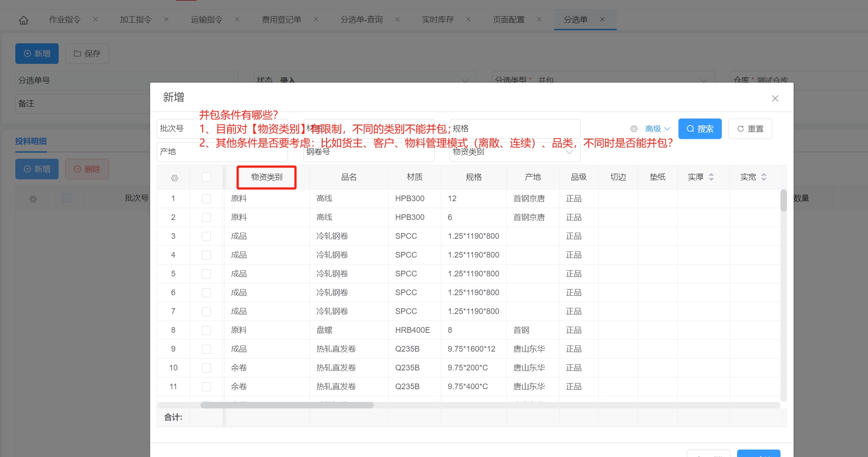Check row 8 盘螺 HRB400E checkbox

[206, 330]
